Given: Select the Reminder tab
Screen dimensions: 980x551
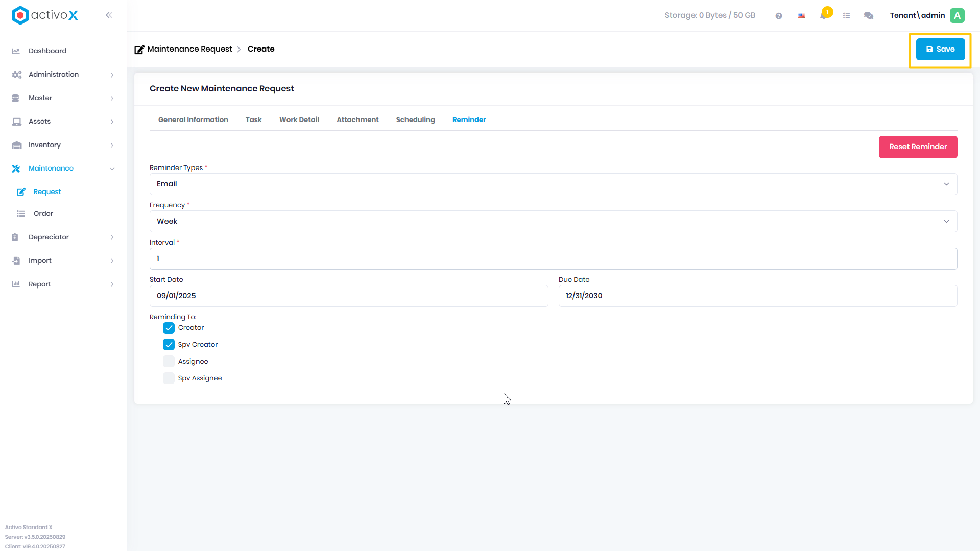Looking at the screenshot, I should (469, 120).
